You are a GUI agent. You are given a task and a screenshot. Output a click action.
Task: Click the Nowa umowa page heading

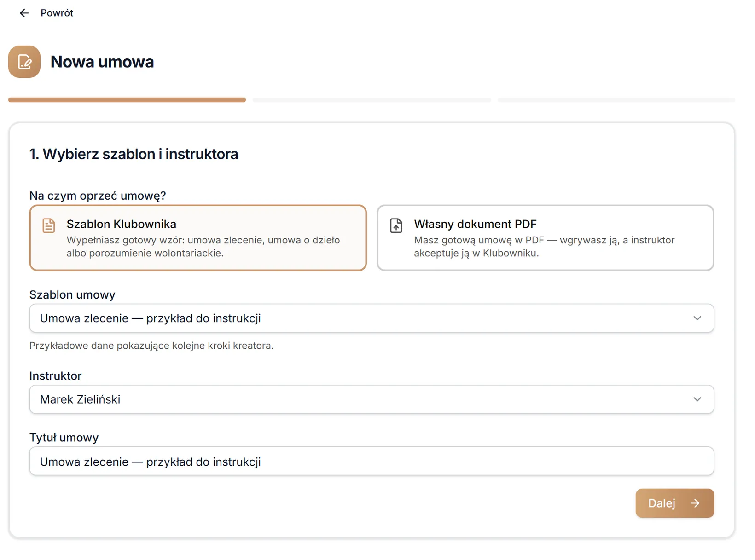[x=102, y=62]
